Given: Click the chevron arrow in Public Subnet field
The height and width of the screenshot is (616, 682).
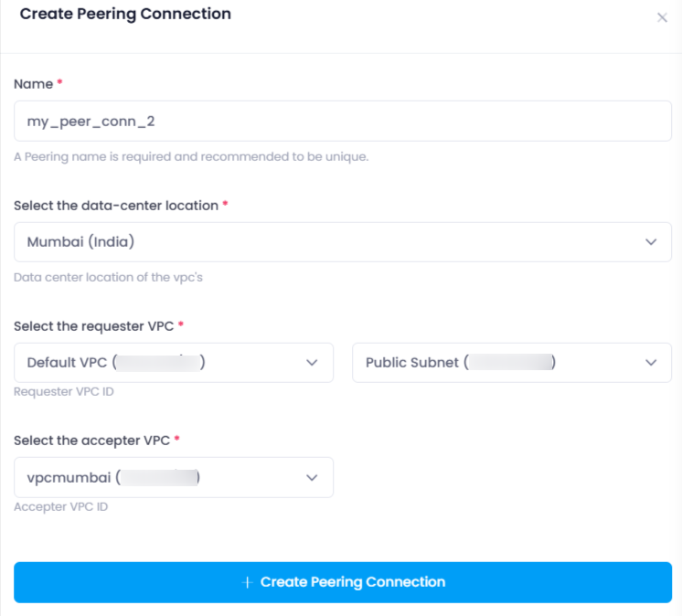Looking at the screenshot, I should 651,363.
